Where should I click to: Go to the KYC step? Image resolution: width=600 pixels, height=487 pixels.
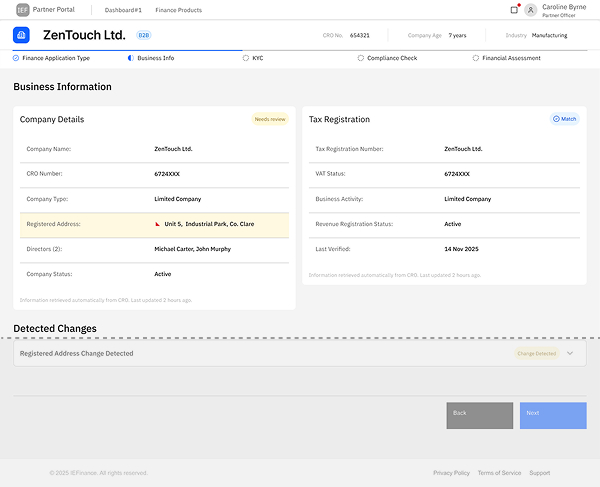pyautogui.click(x=258, y=58)
